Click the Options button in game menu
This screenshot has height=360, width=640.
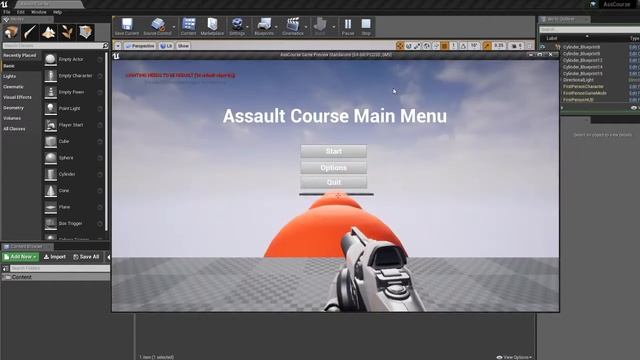[x=333, y=167]
